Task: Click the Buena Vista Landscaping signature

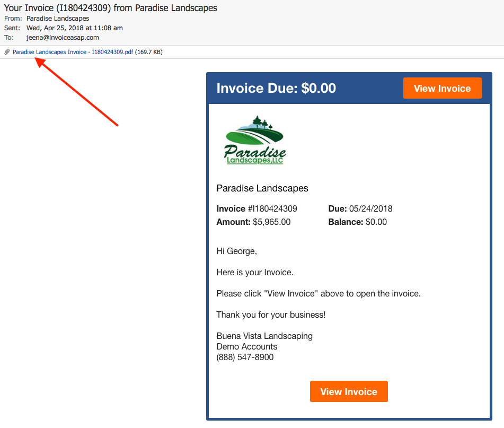Action: coord(264,336)
